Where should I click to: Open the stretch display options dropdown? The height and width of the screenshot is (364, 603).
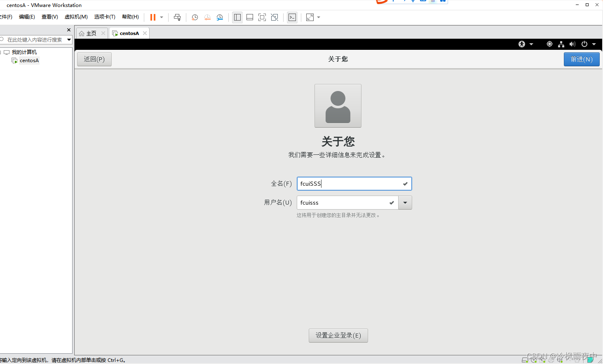click(319, 17)
